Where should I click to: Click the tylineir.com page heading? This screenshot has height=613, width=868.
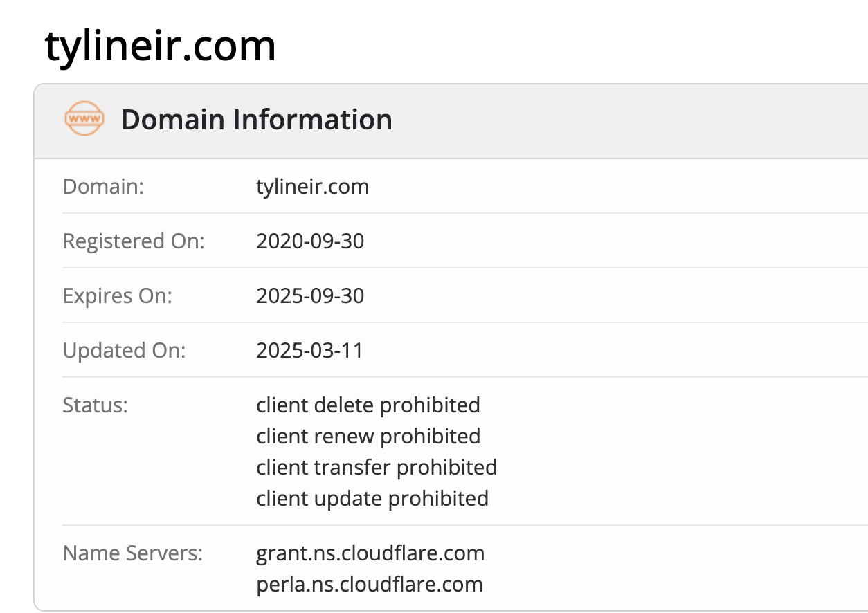[x=161, y=46]
